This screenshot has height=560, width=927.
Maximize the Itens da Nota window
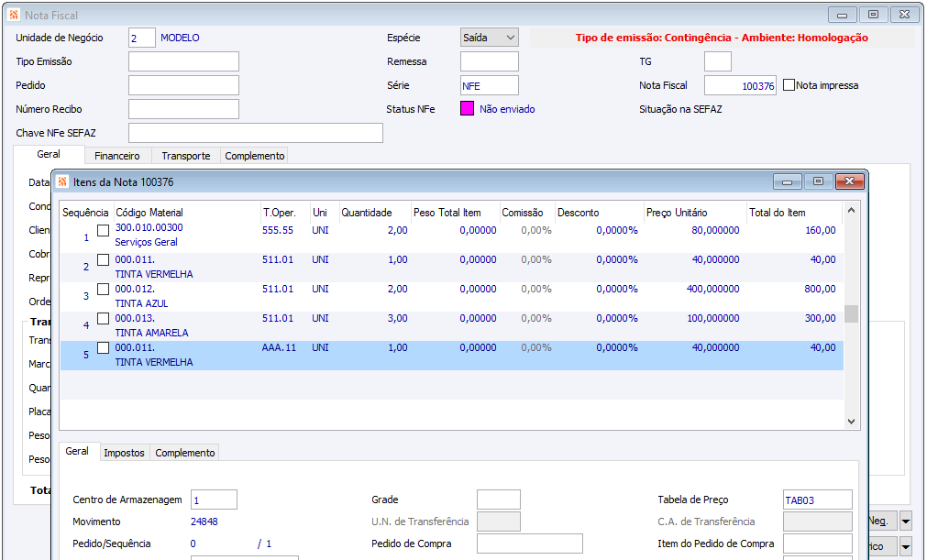click(x=819, y=181)
